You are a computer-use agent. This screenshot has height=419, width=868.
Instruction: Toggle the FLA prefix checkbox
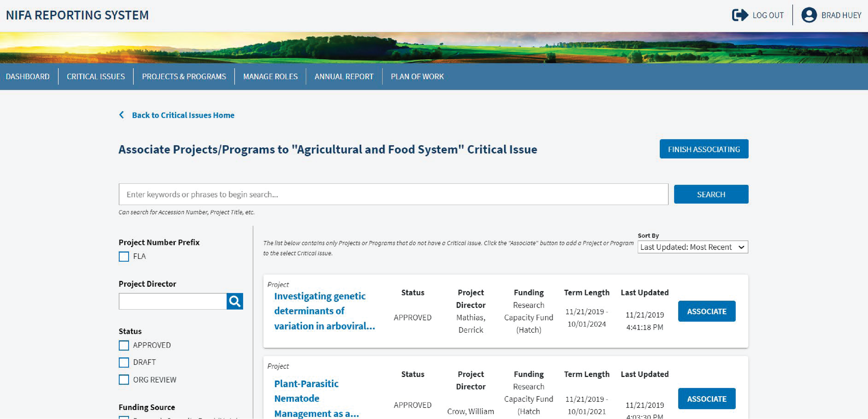(124, 256)
